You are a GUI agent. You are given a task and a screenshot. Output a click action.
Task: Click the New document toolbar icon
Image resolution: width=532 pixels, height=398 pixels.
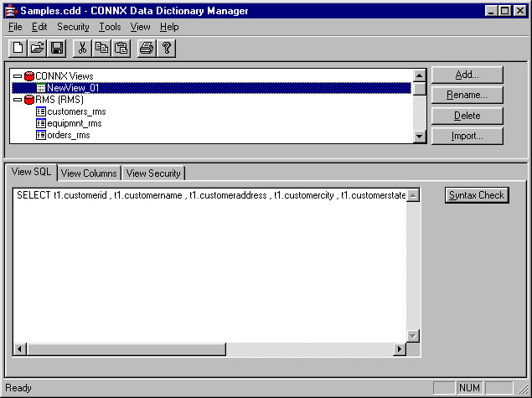coord(18,48)
